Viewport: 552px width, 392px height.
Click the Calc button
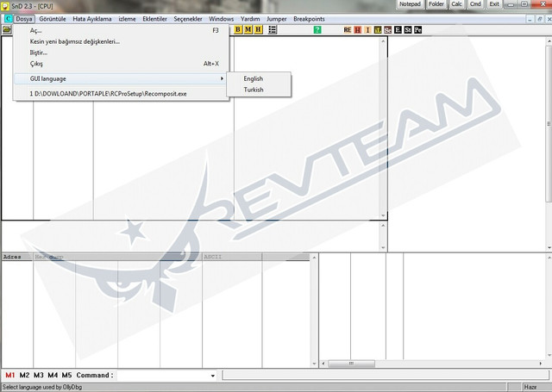pos(456,4)
